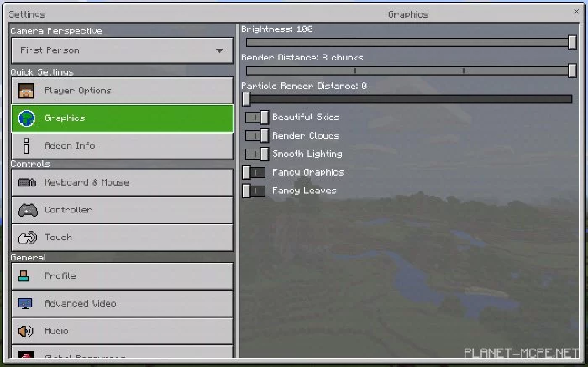This screenshot has height=367, width=588.
Task: Enable the Fancy Graphics toggle
Action: pyautogui.click(x=255, y=172)
